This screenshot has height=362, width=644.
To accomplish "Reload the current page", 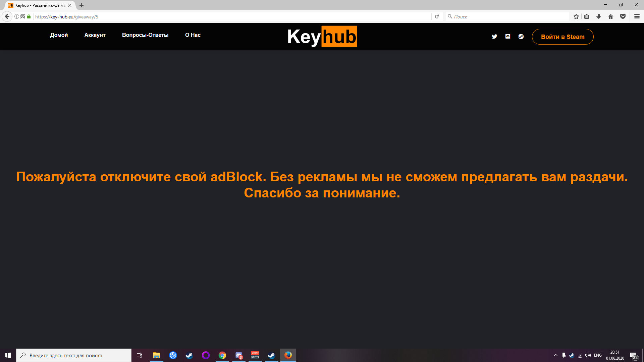I will coord(437,16).
